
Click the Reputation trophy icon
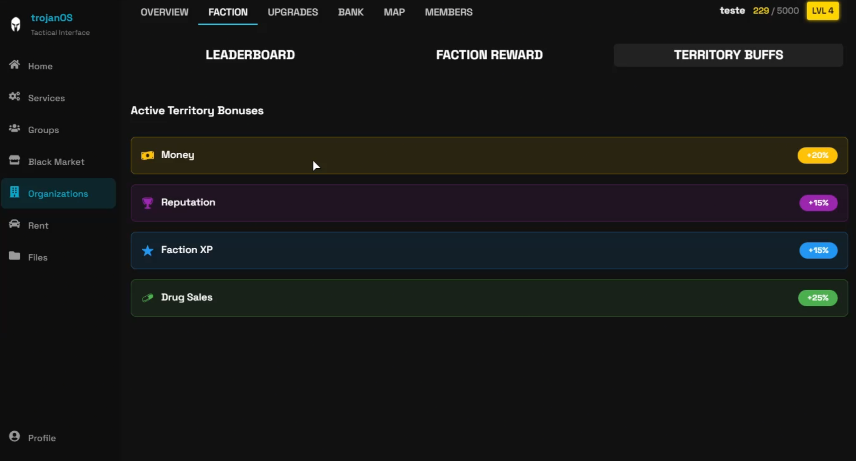point(148,203)
